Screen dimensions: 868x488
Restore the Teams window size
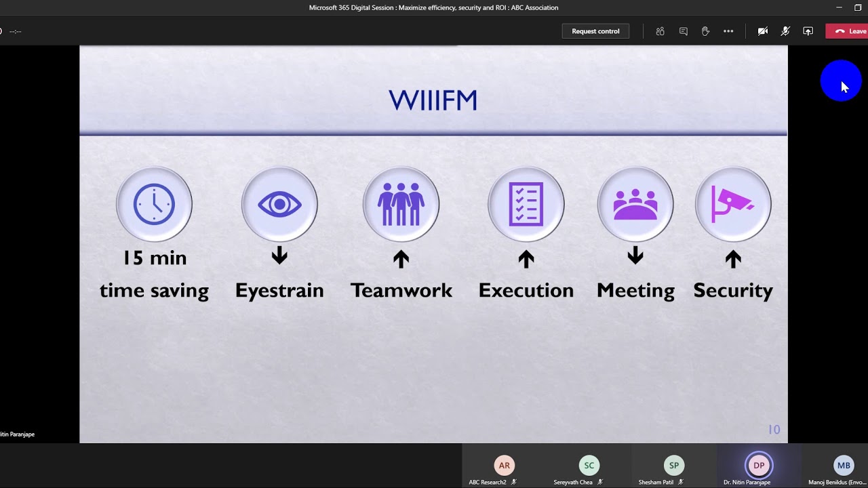click(x=858, y=7)
